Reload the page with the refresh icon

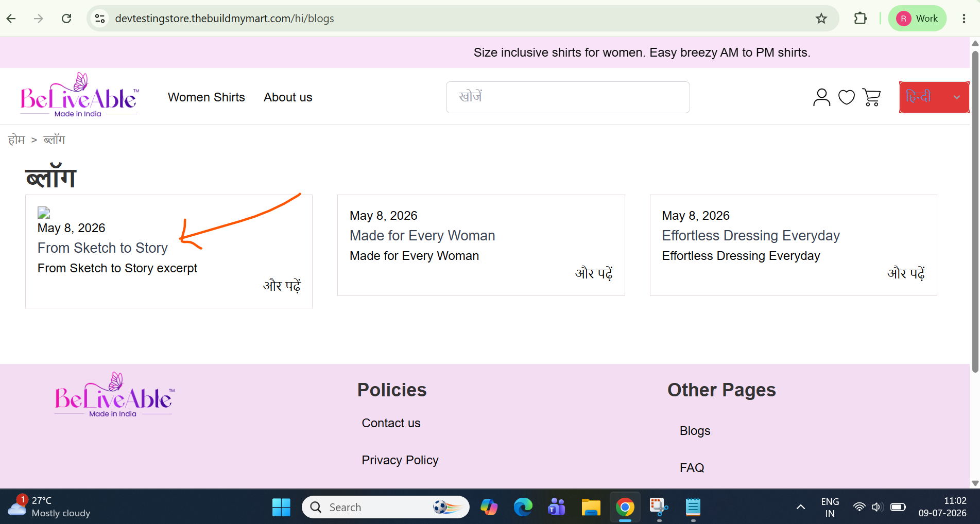pos(66,19)
